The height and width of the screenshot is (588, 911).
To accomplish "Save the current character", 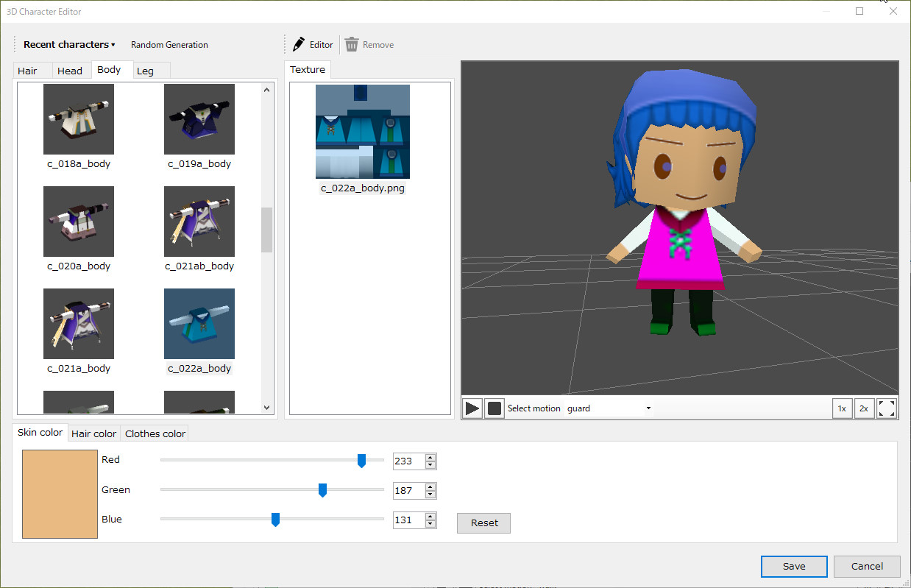I will coord(794,566).
